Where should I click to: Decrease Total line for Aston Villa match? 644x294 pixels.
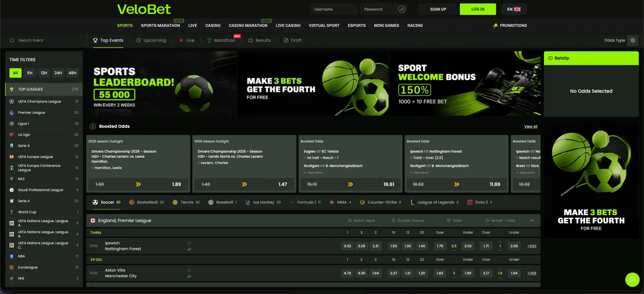point(454,278)
